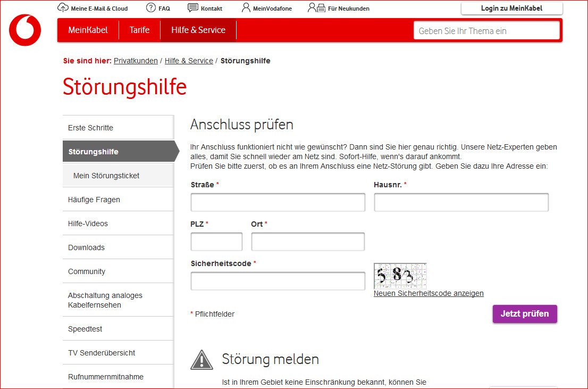Click into the Straße input field
Viewport: 588px width, 389px height.
(278, 202)
